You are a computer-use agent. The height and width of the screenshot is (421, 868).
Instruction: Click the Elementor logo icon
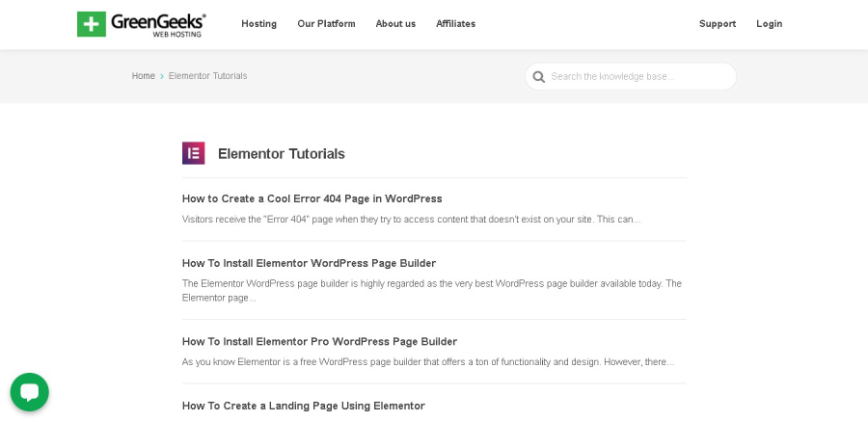pos(193,153)
